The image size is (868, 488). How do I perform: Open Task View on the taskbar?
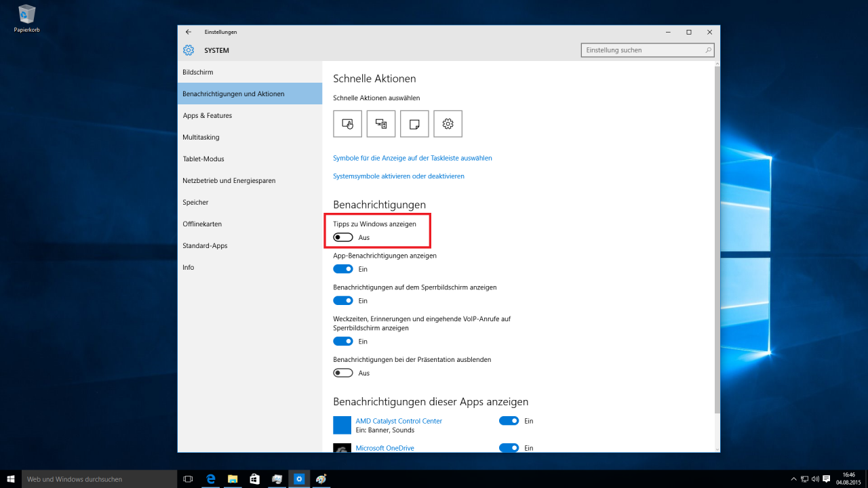coord(189,479)
